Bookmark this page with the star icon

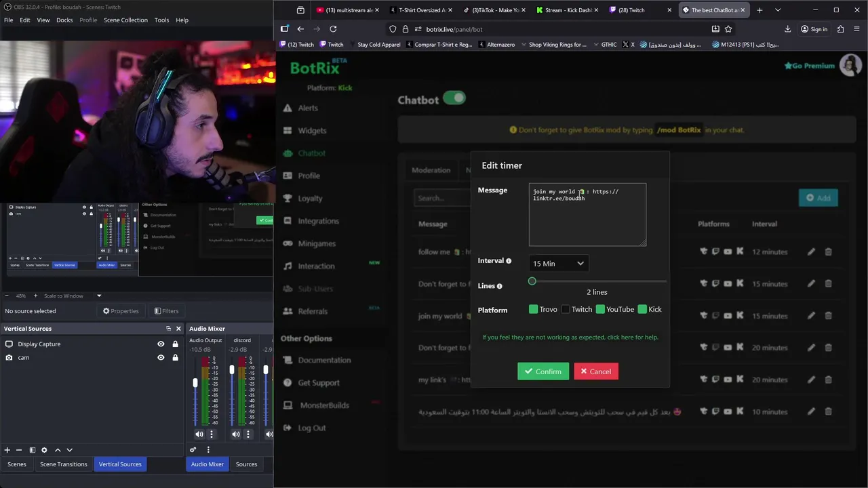728,29
